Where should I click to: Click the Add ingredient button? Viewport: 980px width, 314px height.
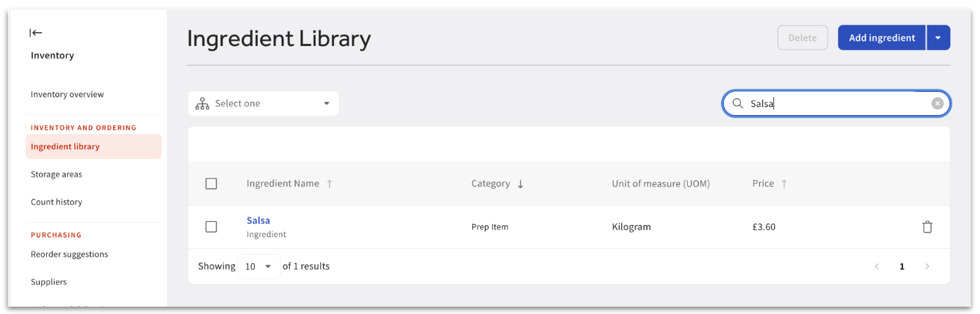881,38
